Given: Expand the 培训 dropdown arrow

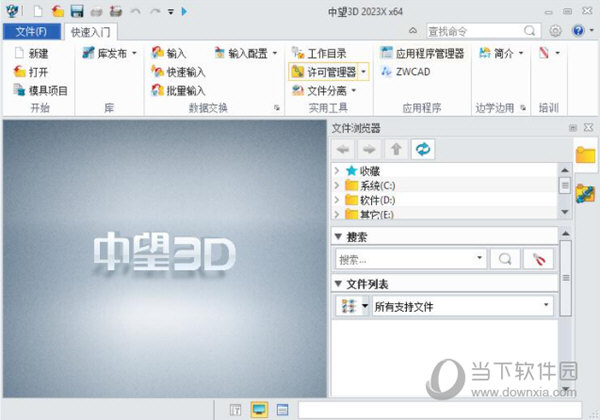Looking at the screenshot, I should point(557,53).
